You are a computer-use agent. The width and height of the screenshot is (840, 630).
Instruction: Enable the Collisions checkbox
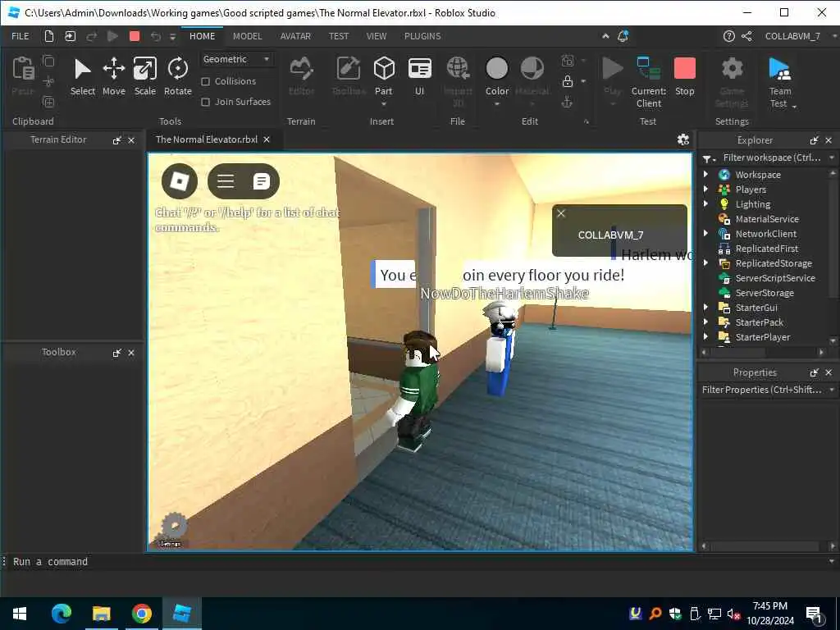(x=205, y=81)
